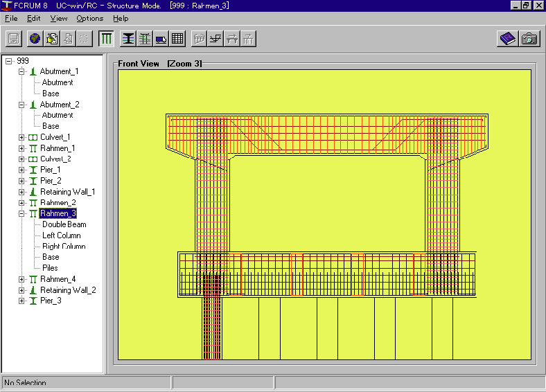This screenshot has width=546, height=392.
Task: Open the Options menu
Action: click(89, 18)
